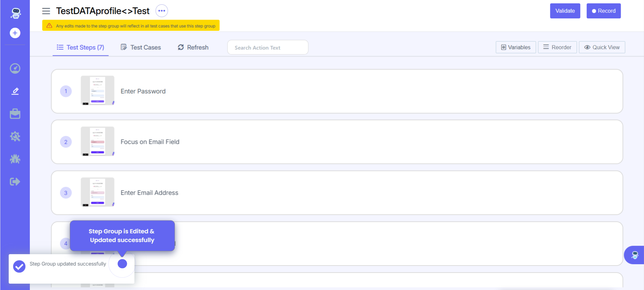Toggle Quick View mode
This screenshot has width=644, height=290.
pyautogui.click(x=602, y=47)
